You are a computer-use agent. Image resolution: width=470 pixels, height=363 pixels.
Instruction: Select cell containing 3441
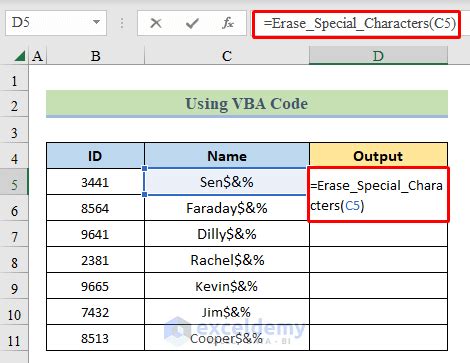point(95,182)
